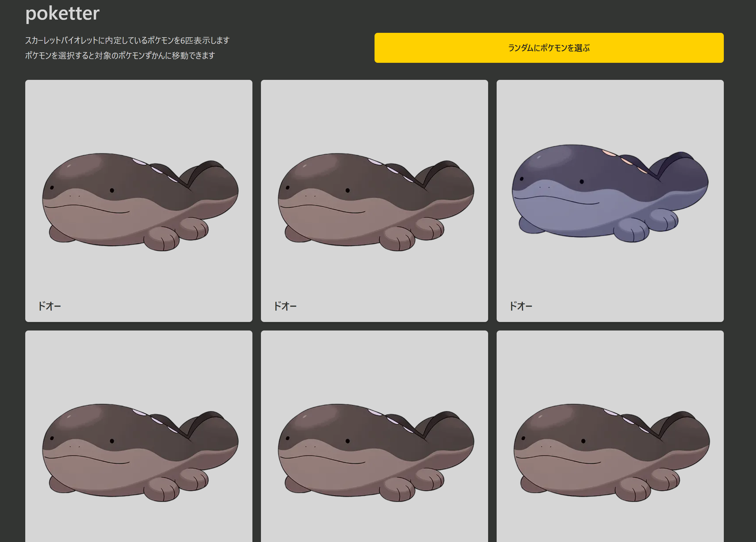Click the blue ドオー's front foot
Image resolution: width=756 pixels, height=542 pixels.
click(632, 230)
